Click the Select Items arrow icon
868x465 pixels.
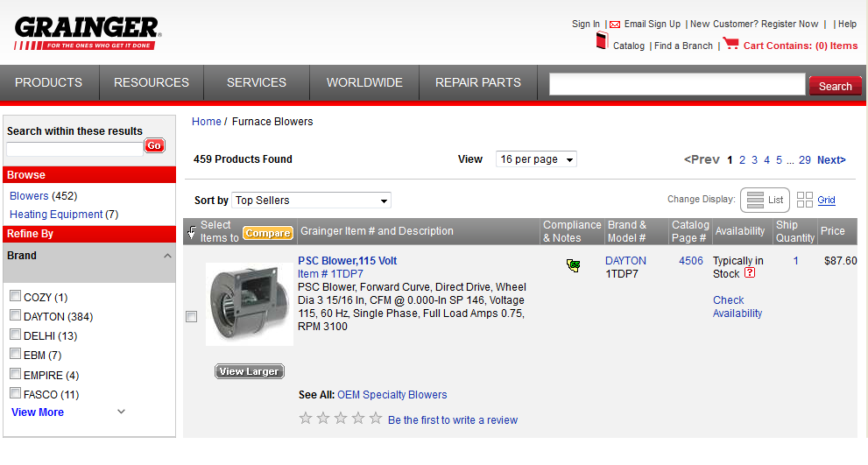pos(192,232)
